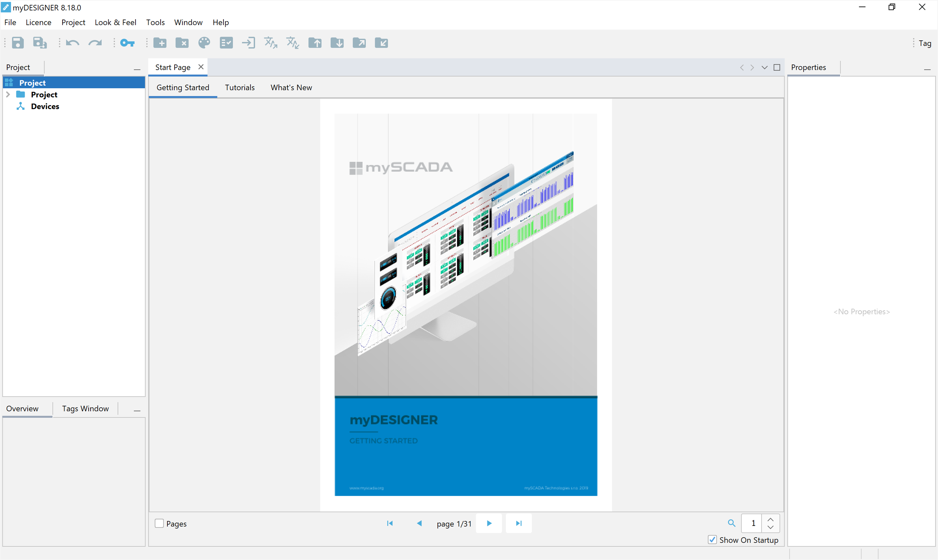Redo the last action
Image resolution: width=938 pixels, height=560 pixels.
95,43
